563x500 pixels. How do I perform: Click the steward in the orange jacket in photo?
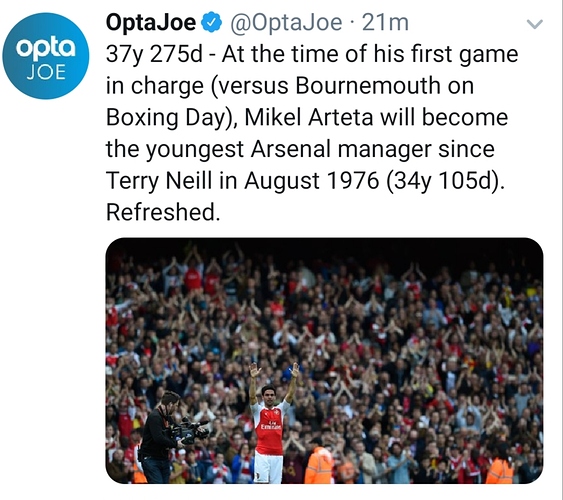coord(318,465)
